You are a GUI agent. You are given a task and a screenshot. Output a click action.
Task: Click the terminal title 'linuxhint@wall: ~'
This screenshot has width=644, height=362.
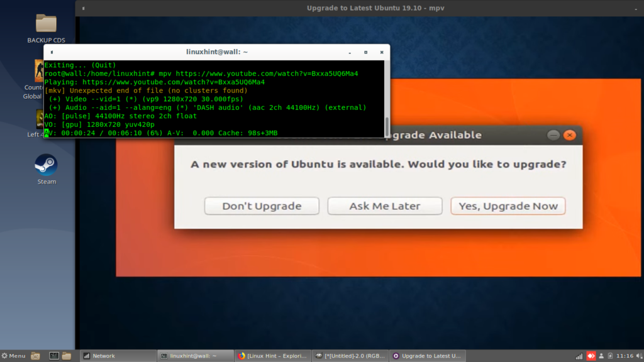click(217, 52)
